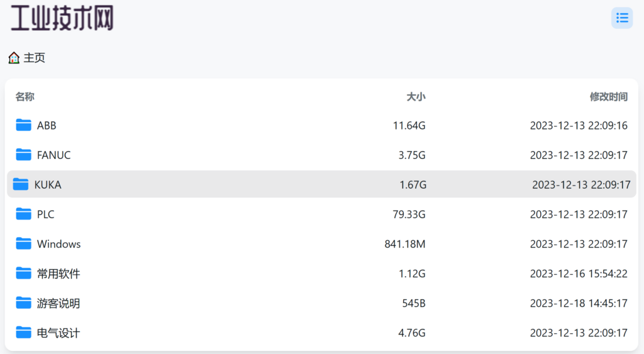Sort files by 修改时间 column header

pyautogui.click(x=609, y=97)
